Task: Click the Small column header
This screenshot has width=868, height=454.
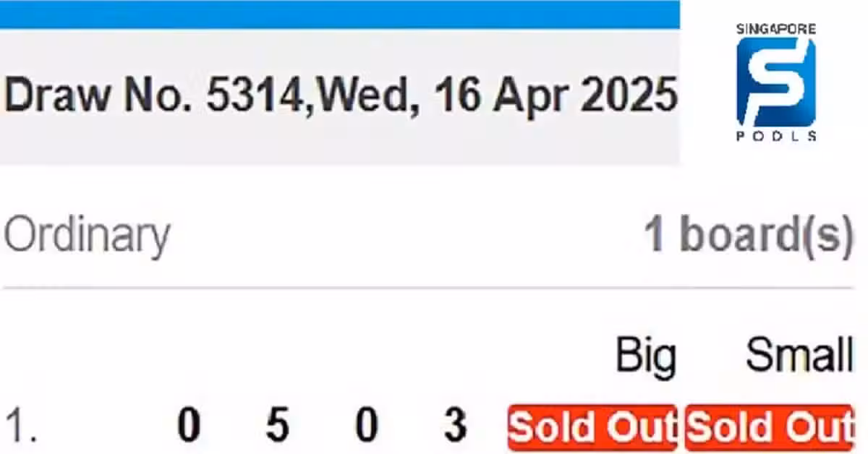Action: (x=800, y=355)
